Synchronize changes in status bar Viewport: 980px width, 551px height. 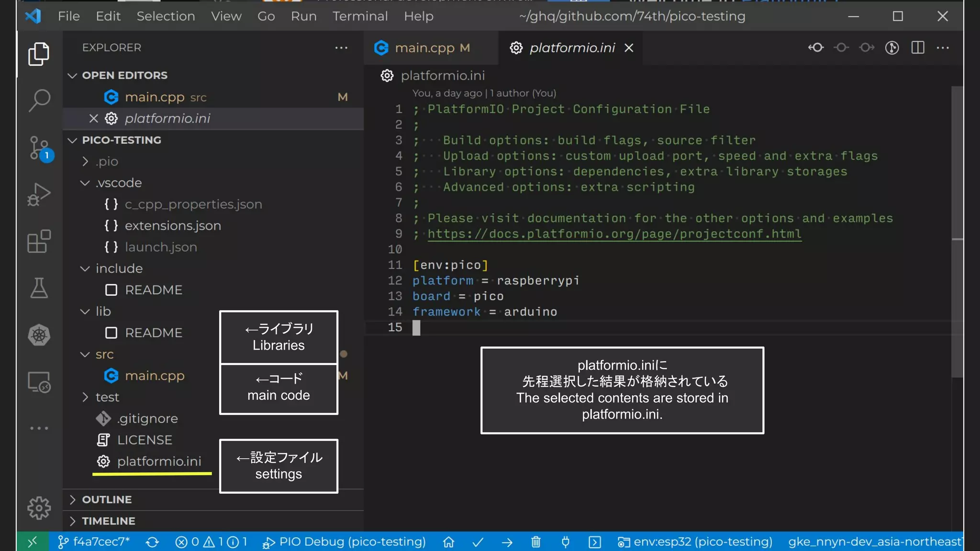(x=152, y=542)
